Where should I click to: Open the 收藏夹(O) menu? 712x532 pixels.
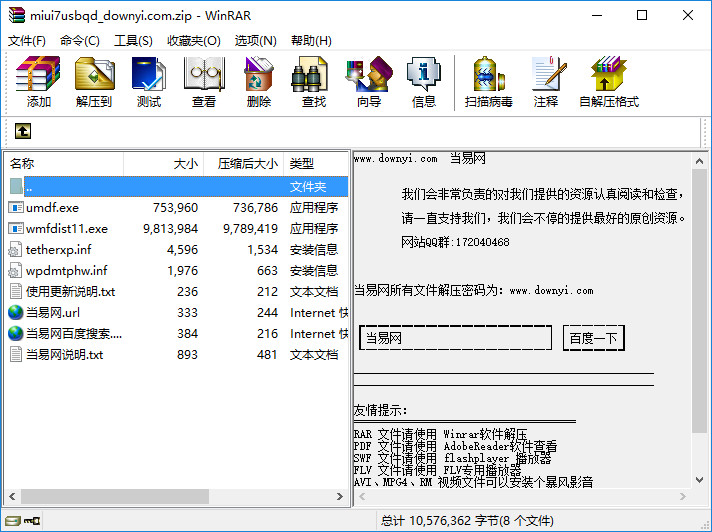click(x=194, y=41)
